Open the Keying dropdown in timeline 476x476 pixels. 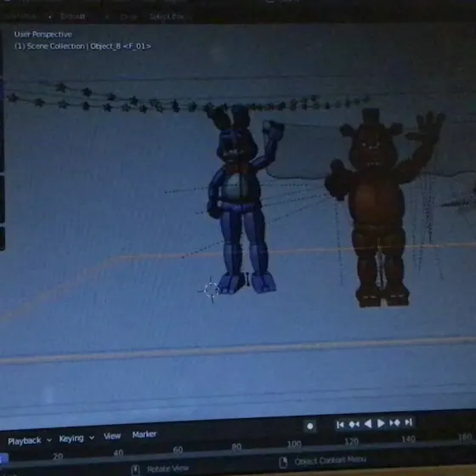[76, 439]
